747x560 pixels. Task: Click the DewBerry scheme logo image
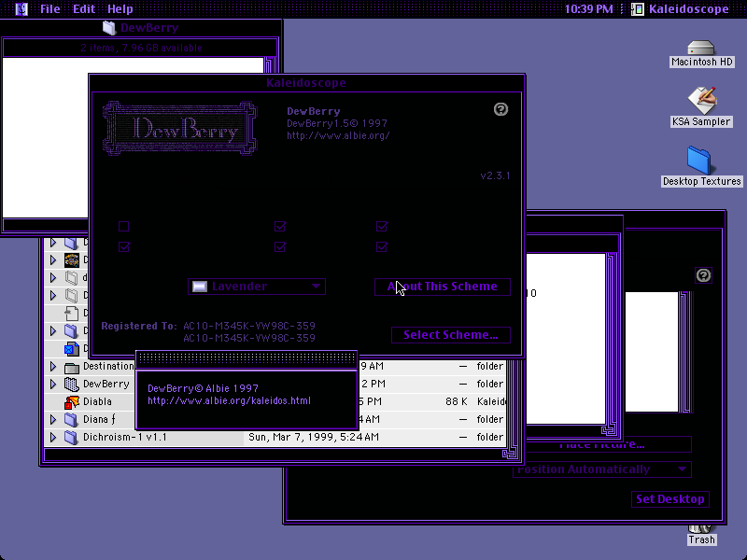180,128
